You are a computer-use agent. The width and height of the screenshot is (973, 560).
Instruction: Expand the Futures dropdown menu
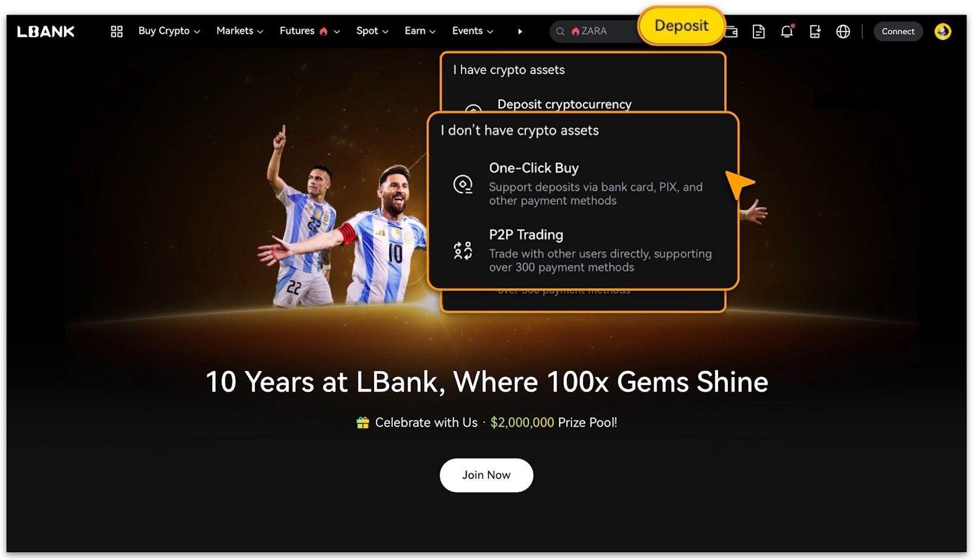coord(310,31)
